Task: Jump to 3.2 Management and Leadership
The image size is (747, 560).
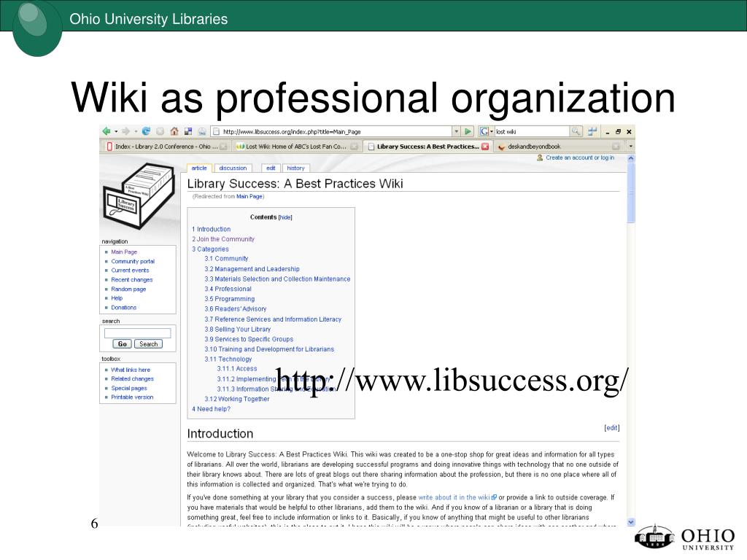Action: [x=252, y=269]
